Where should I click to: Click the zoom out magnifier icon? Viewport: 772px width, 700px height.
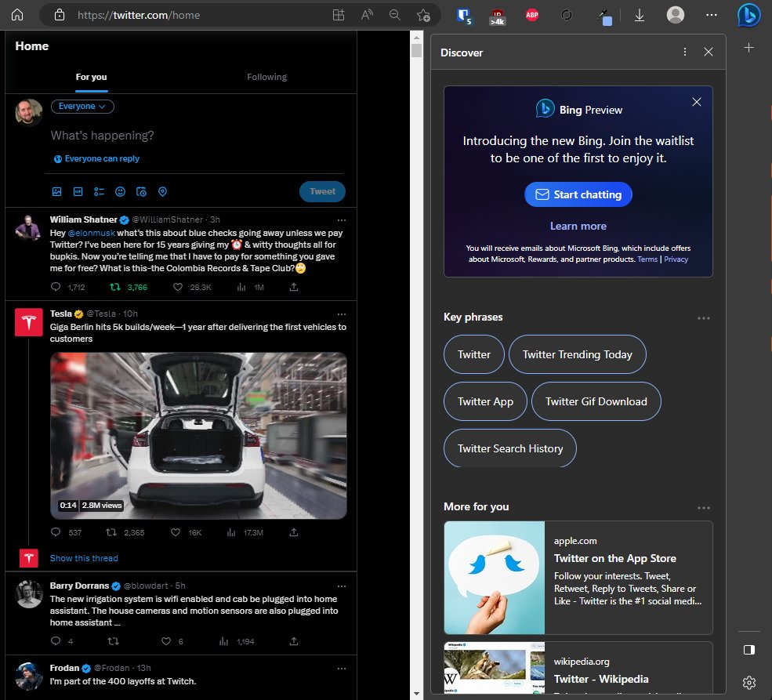[395, 15]
